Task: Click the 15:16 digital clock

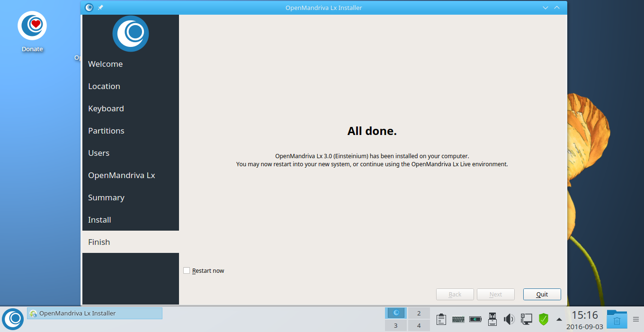Action: 585,315
